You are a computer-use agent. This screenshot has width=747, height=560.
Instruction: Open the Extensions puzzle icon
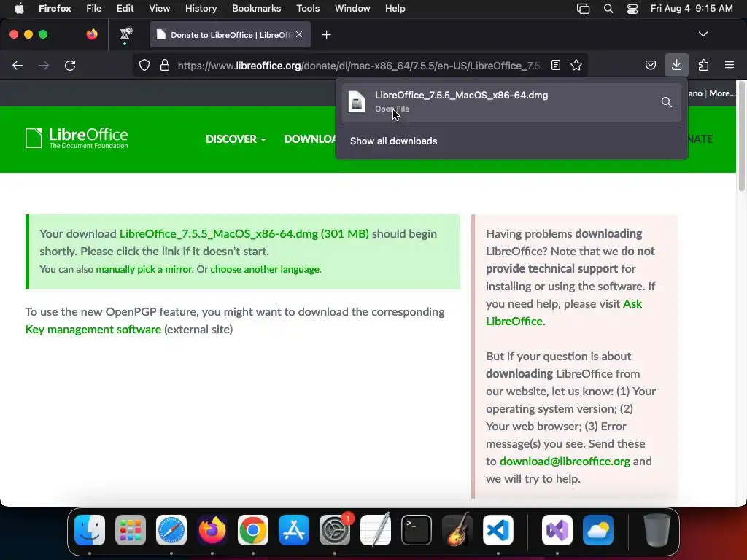click(703, 65)
